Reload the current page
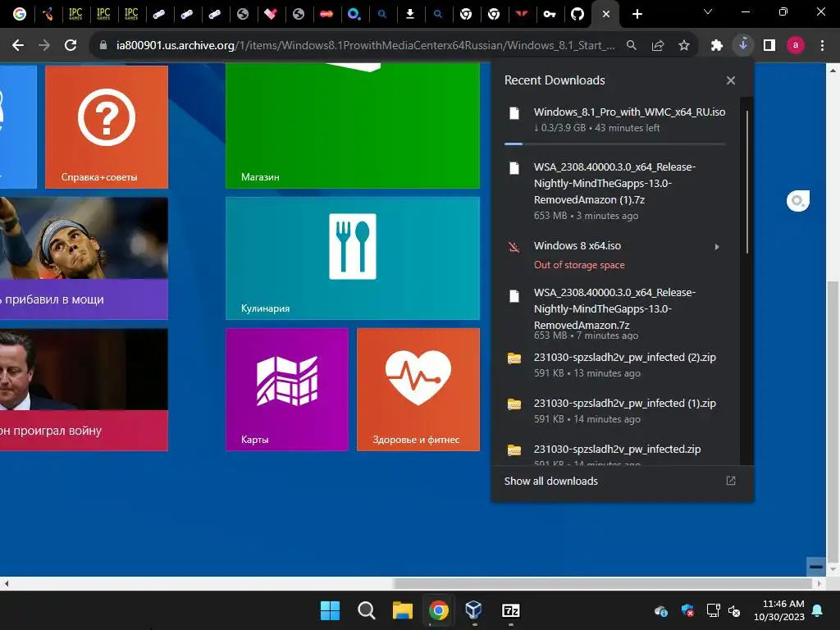The height and width of the screenshot is (630, 840). tap(71, 46)
